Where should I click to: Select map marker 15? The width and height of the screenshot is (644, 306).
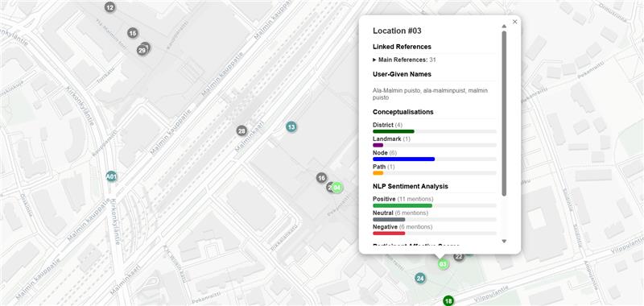pyautogui.click(x=132, y=33)
